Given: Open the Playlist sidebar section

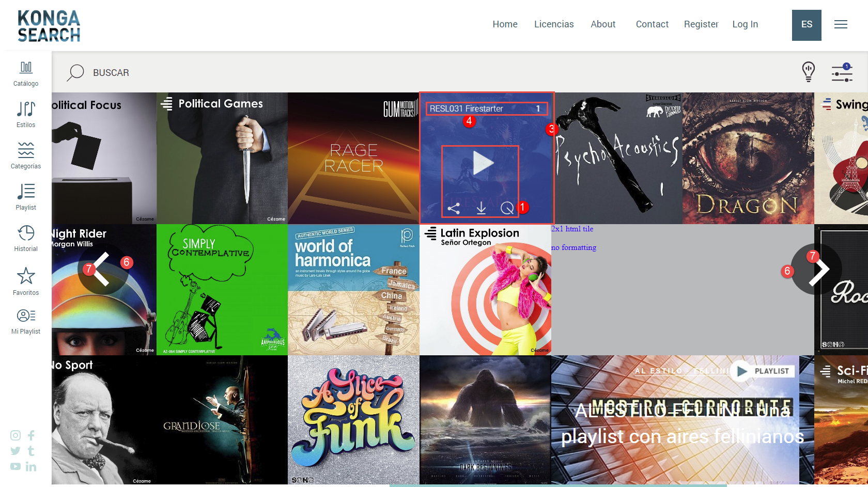Looking at the screenshot, I should click(26, 197).
